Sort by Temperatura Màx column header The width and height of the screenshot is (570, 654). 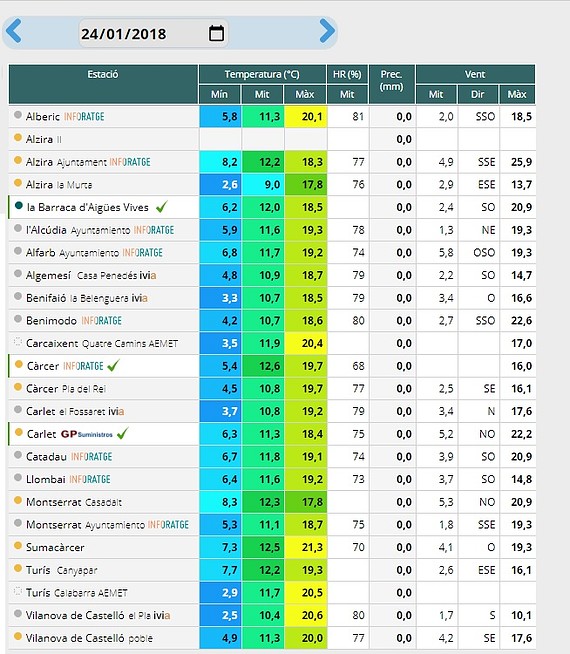tap(305, 94)
